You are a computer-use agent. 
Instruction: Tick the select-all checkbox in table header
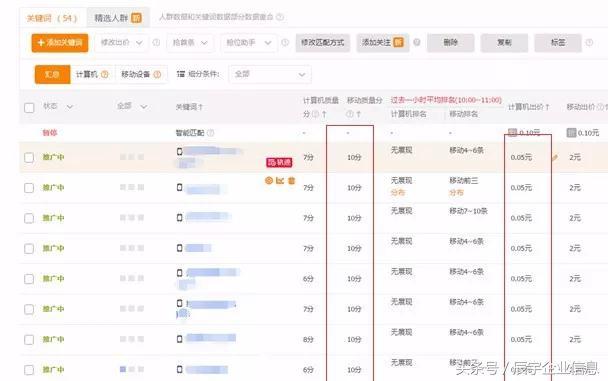pos(29,107)
